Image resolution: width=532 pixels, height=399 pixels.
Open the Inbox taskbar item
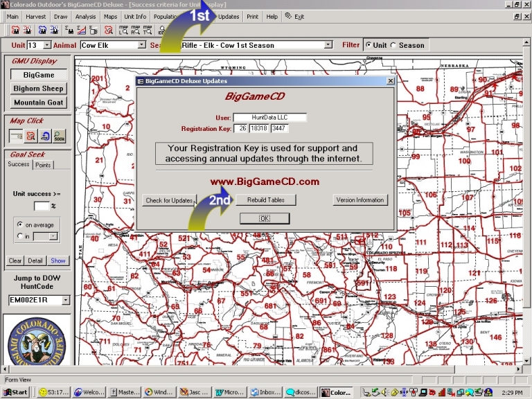tap(266, 392)
